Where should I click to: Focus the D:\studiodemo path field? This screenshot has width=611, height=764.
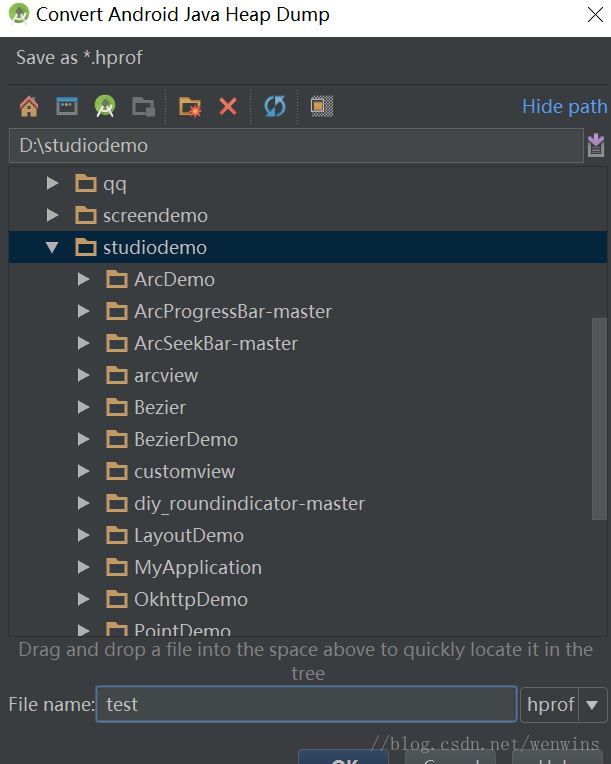[296, 145]
